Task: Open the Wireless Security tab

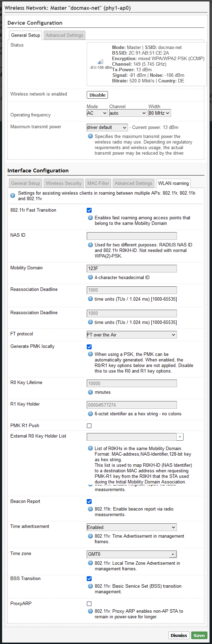Action: [x=63, y=183]
